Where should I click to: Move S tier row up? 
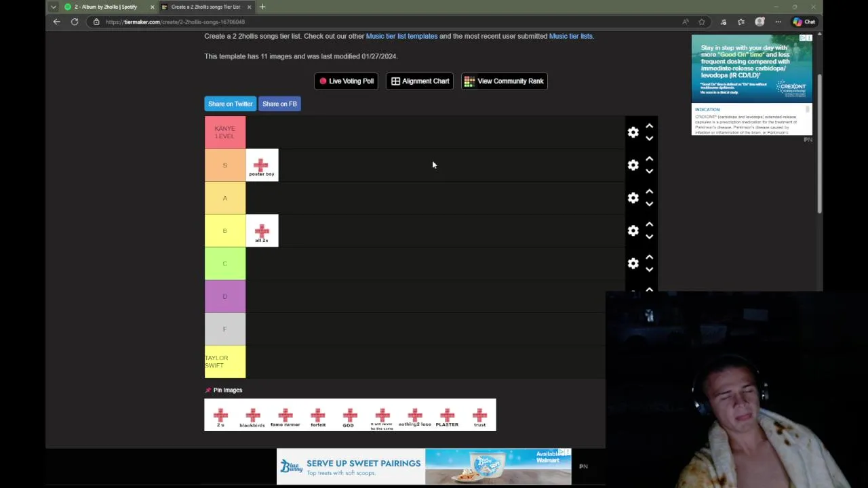pyautogui.click(x=649, y=159)
